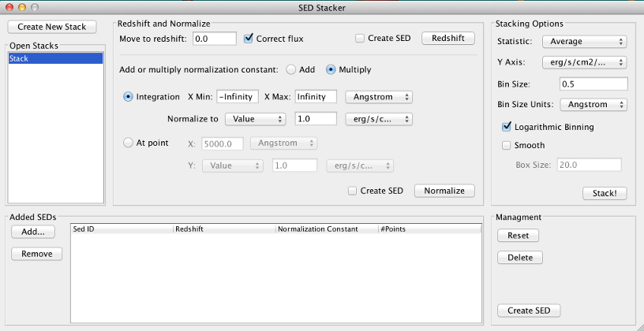Viewport: 644px width, 331px height.
Task: Edit the Normalize to 1.0 value field
Action: (316, 119)
